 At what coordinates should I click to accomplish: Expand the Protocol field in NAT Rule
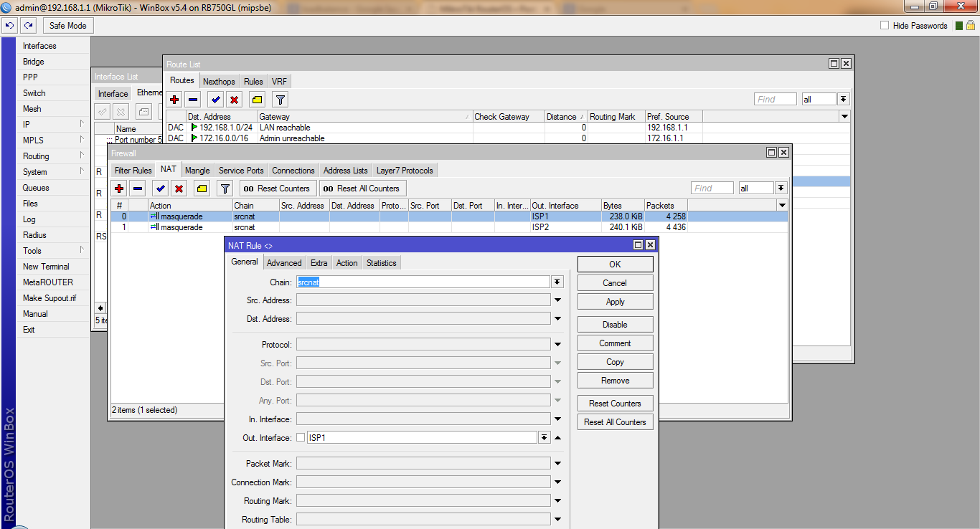tap(557, 345)
